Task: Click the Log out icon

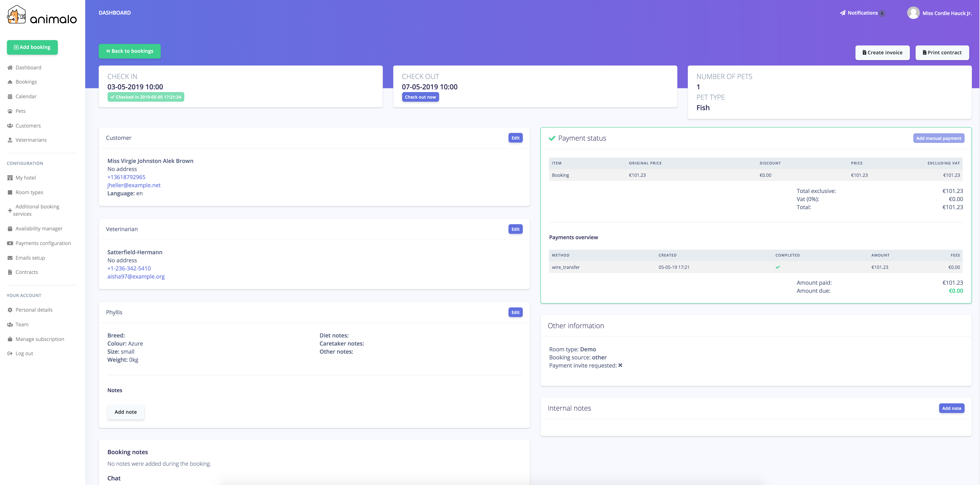Action: pos(10,353)
